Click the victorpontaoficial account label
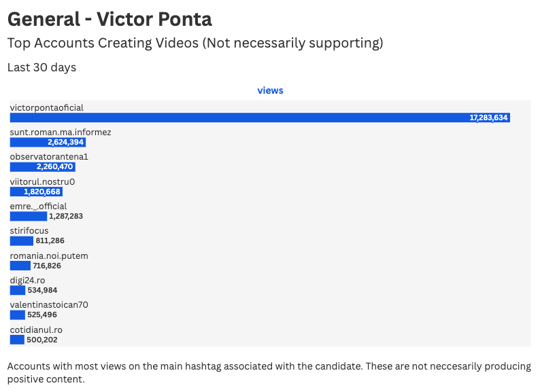This screenshot has height=392, width=540. click(46, 108)
